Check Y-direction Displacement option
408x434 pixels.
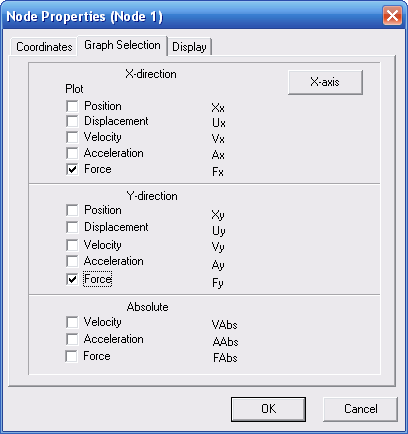click(x=72, y=227)
